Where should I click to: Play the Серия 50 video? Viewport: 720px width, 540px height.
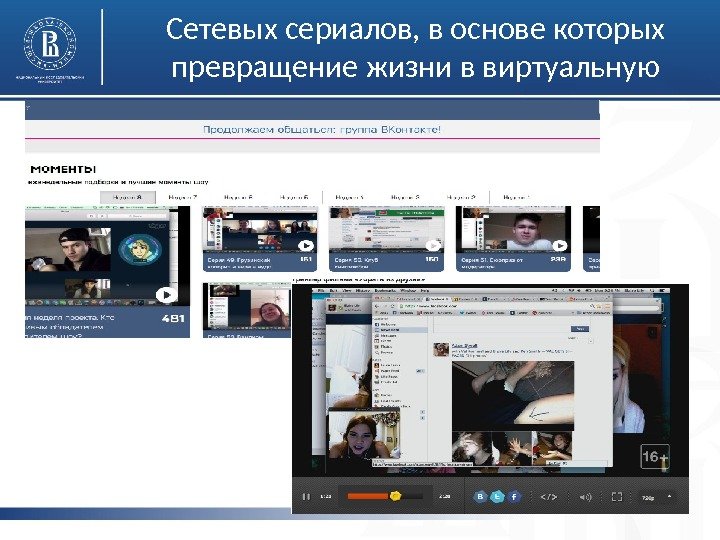pyautogui.click(x=432, y=246)
